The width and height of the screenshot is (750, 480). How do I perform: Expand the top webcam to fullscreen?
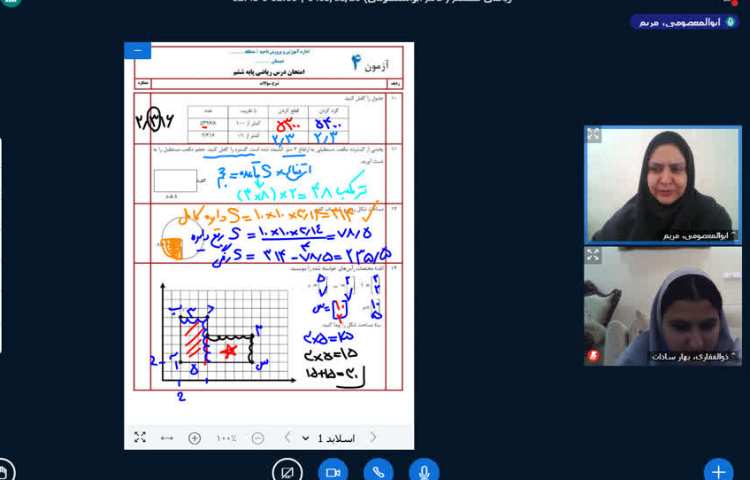point(594,134)
